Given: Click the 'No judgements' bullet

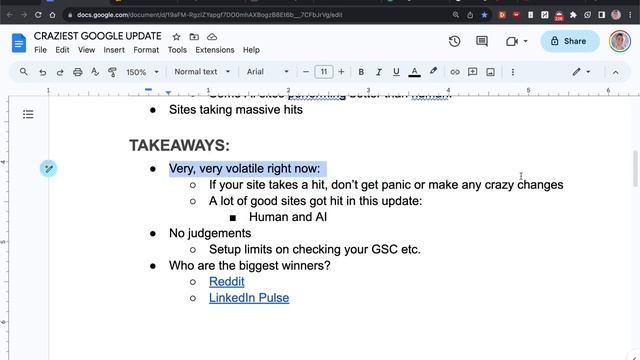Looking at the screenshot, I should pyautogui.click(x=210, y=233).
